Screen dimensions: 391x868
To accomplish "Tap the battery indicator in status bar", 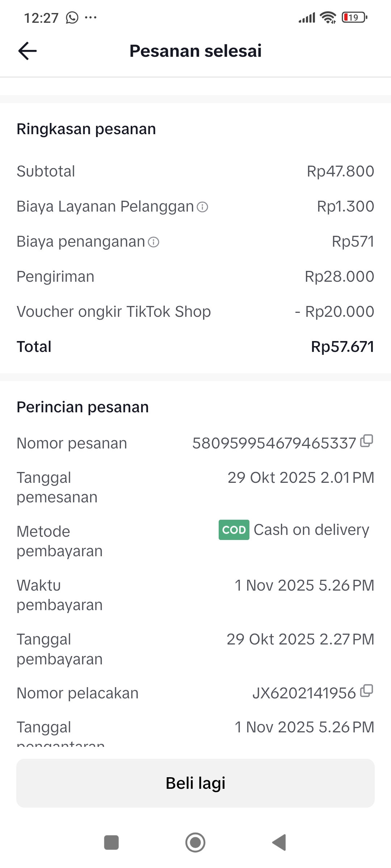I will 354,17.
